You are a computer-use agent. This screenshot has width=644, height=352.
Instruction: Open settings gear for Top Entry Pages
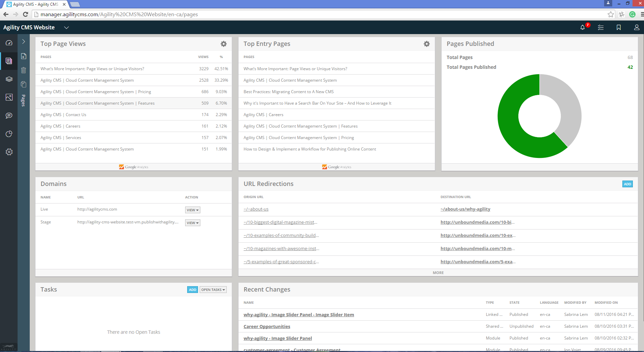(427, 44)
